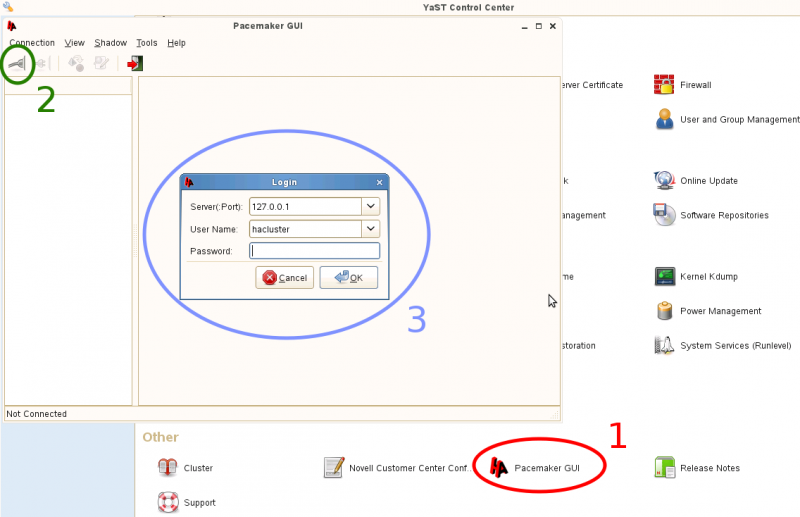
Task: Open Pacemaker GUI from YaST
Action: tap(534, 467)
